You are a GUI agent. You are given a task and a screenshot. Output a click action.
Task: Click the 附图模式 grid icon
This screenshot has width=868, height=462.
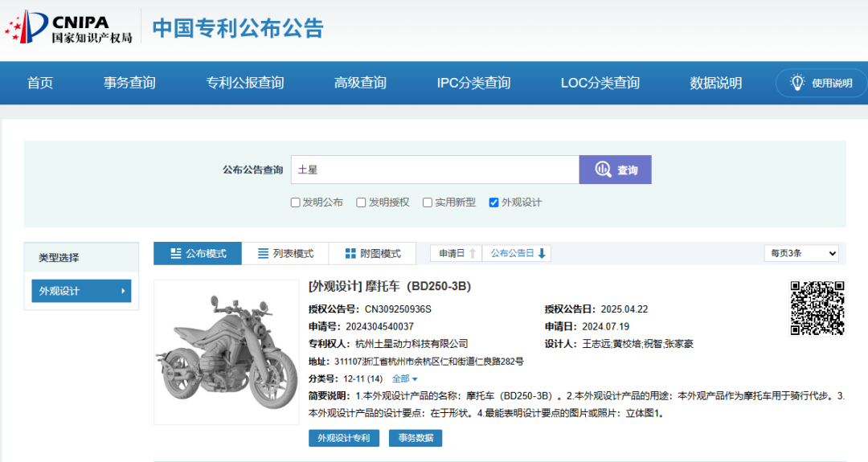[350, 253]
